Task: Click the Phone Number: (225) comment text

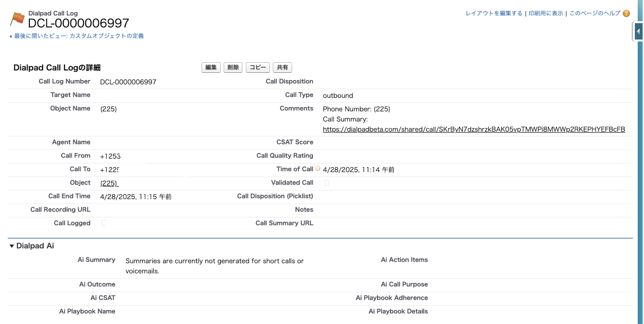Action: click(x=357, y=109)
